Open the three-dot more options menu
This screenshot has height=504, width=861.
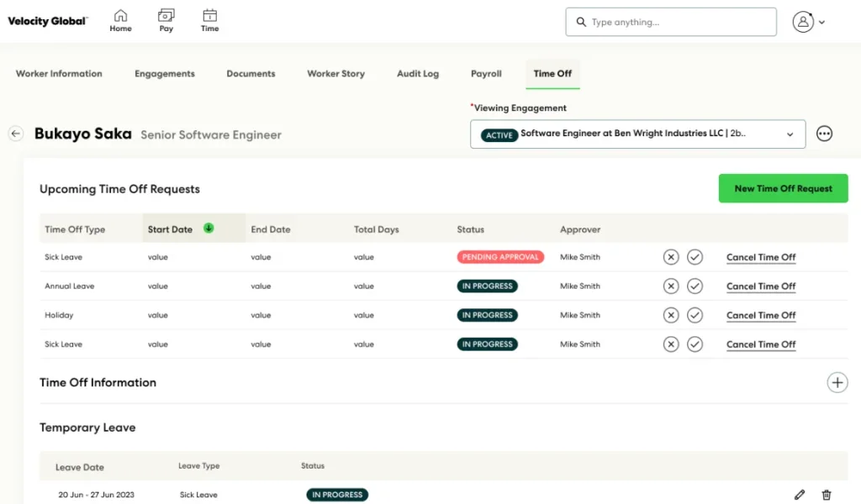[824, 134]
